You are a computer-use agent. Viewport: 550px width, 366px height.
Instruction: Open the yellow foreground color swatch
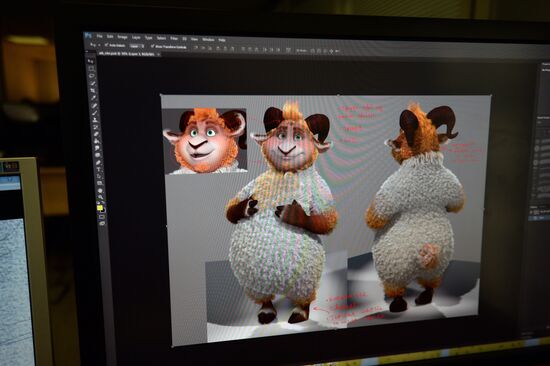coord(100,208)
